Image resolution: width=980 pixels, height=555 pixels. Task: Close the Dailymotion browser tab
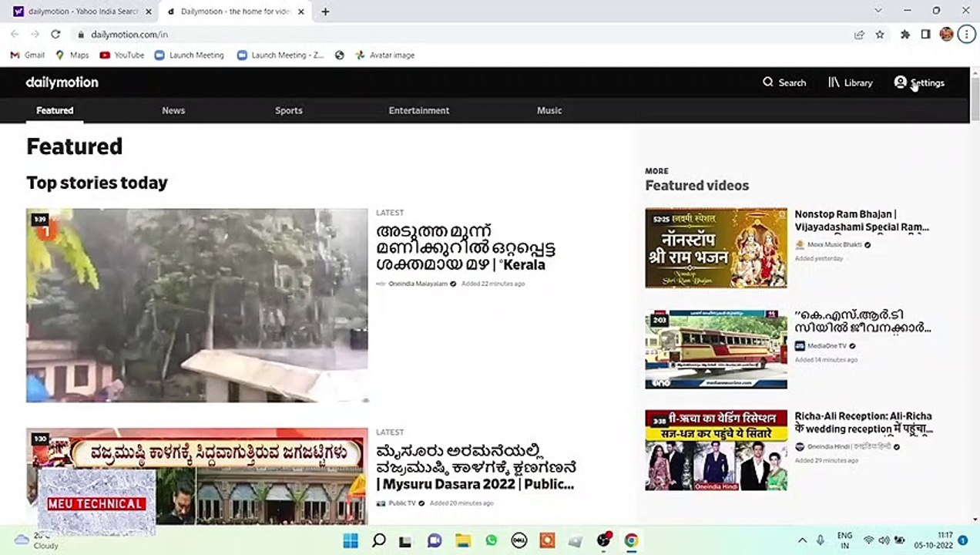tap(301, 12)
